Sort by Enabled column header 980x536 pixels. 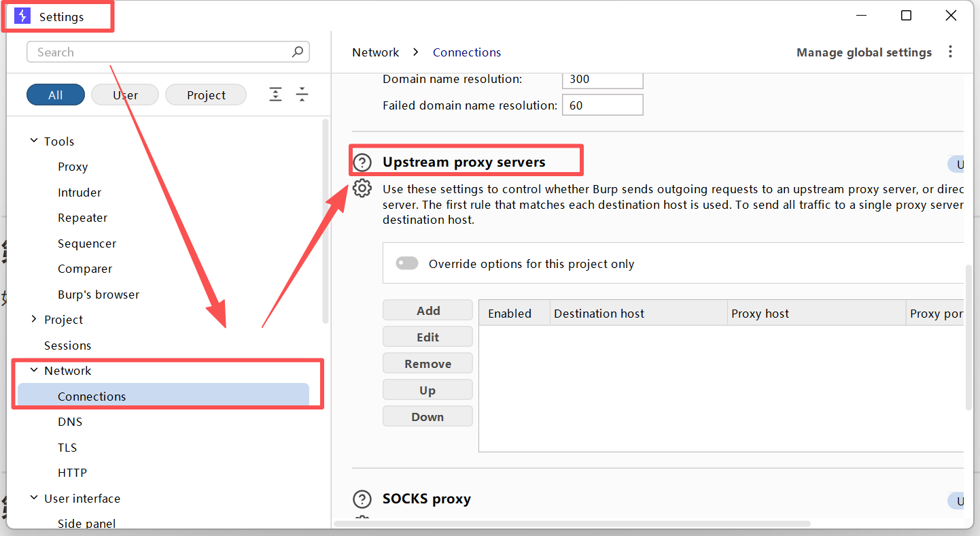[514, 313]
